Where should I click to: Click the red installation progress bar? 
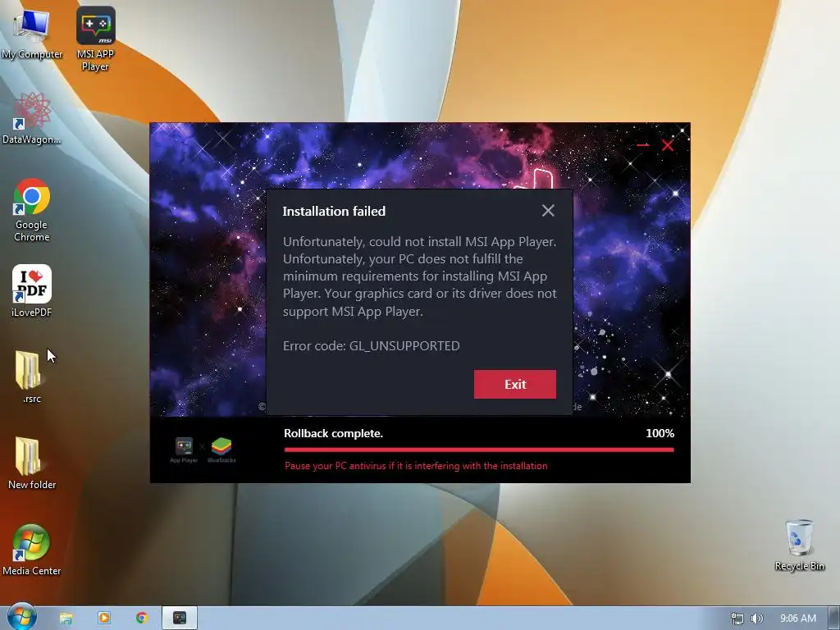coord(479,450)
